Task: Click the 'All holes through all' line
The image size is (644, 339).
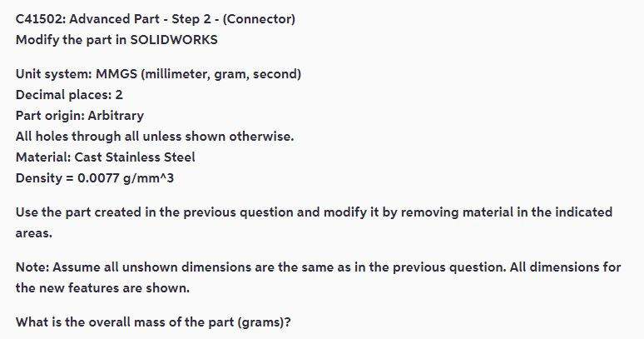Action: click(155, 137)
